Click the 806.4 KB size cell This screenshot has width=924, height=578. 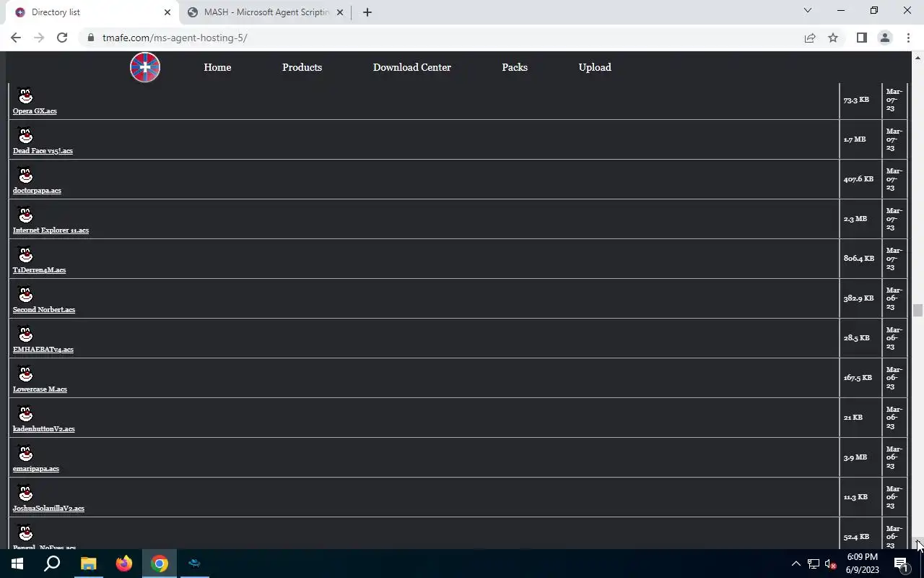point(860,259)
